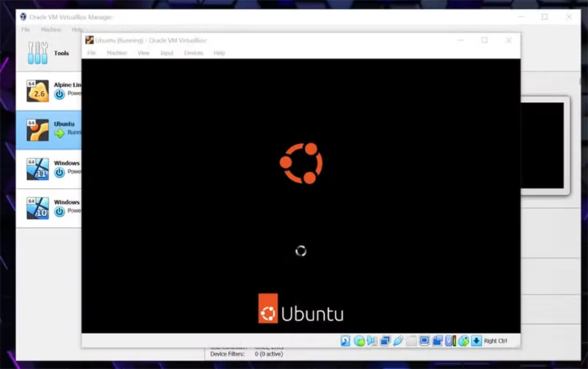The height and width of the screenshot is (369, 588).
Task: Select the Windows name beside the 10 icon
Action: (67, 201)
